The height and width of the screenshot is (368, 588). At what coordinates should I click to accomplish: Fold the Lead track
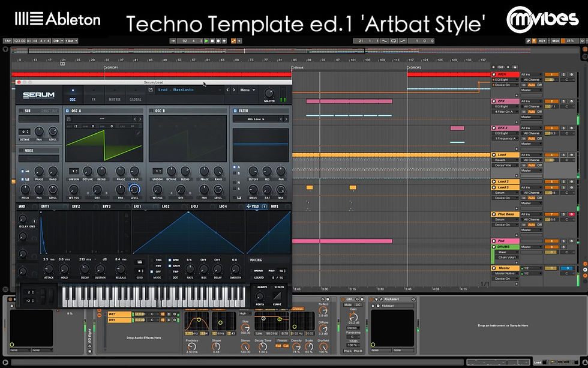tap(494, 154)
